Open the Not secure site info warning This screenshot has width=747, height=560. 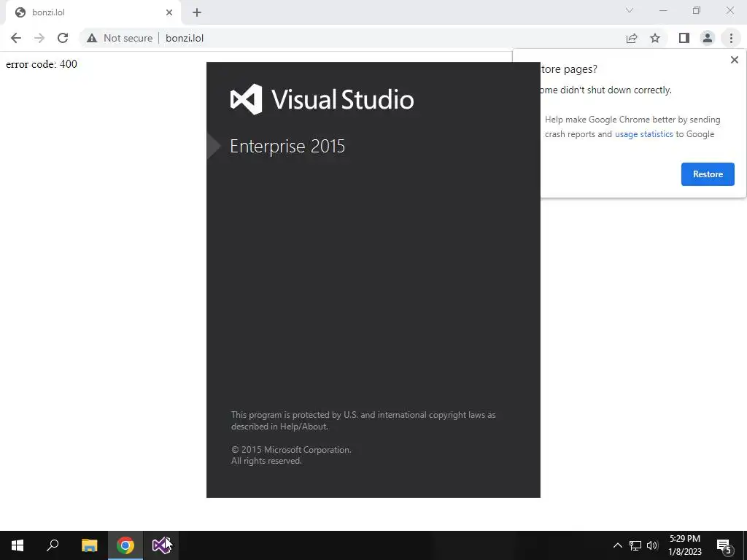pyautogui.click(x=119, y=38)
